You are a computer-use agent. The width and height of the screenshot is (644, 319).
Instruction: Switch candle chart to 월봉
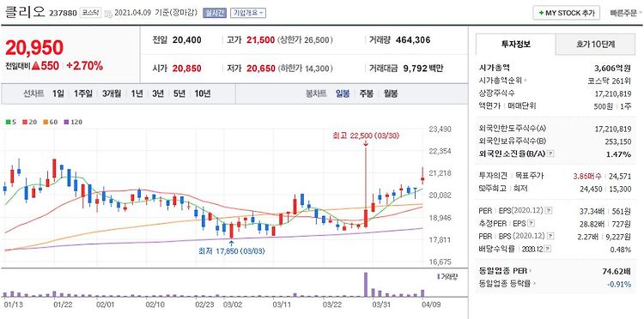click(x=391, y=93)
